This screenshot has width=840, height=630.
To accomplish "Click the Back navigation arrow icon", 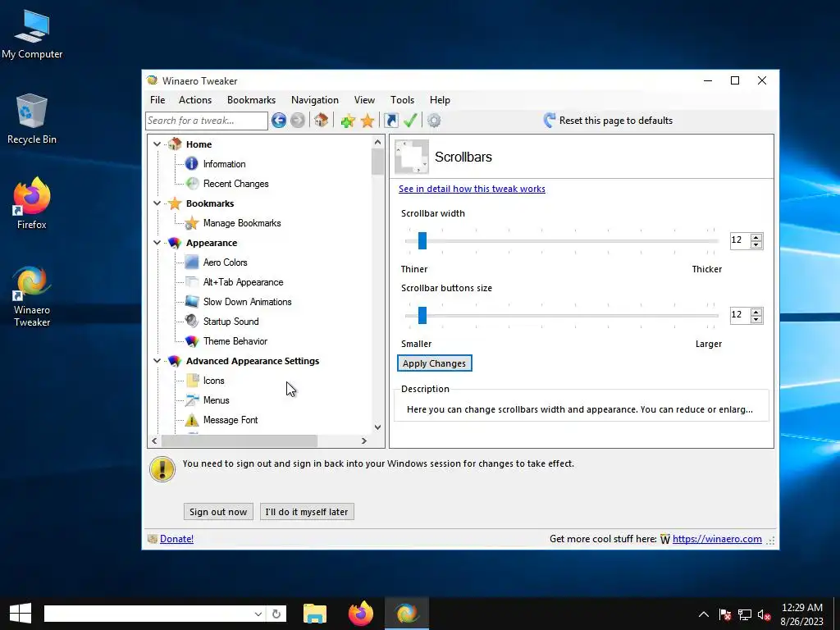I will coord(279,120).
